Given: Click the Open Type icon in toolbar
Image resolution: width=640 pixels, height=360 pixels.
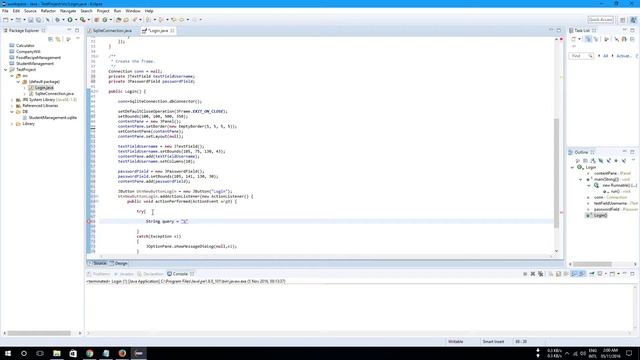Looking at the screenshot, I should click(x=118, y=20).
